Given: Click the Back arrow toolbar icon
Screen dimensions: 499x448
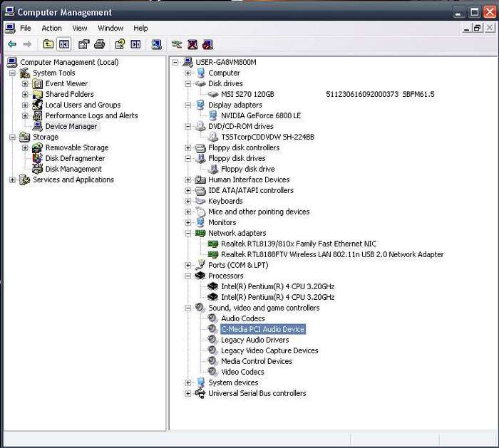Looking at the screenshot, I should click(x=12, y=44).
